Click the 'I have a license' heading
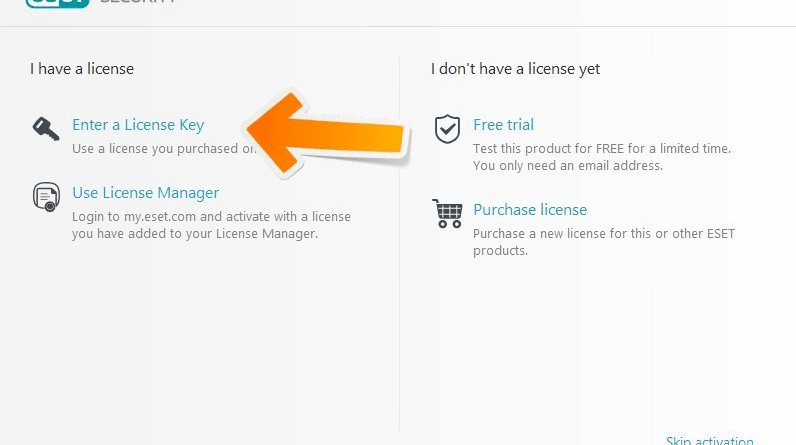This screenshot has height=445, width=796. 82,69
